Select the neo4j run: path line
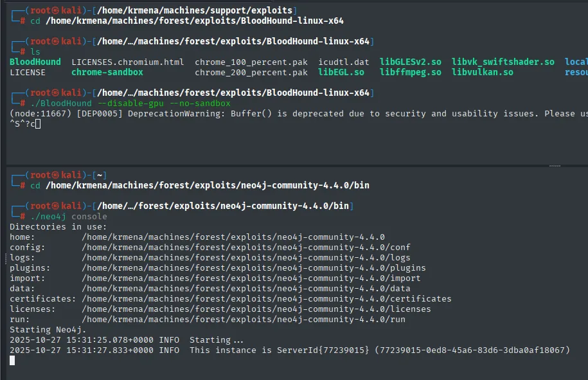This screenshot has width=588, height=380. [x=208, y=319]
